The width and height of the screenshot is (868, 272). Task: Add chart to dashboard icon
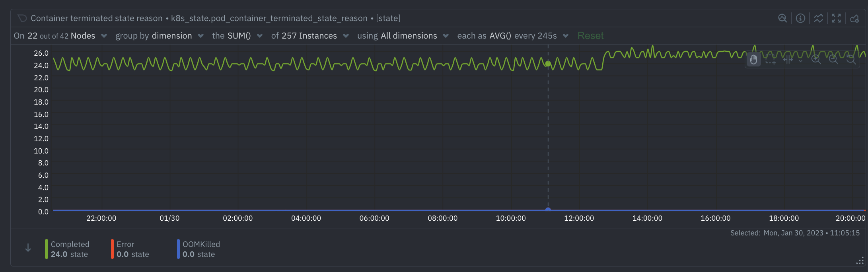click(x=854, y=18)
